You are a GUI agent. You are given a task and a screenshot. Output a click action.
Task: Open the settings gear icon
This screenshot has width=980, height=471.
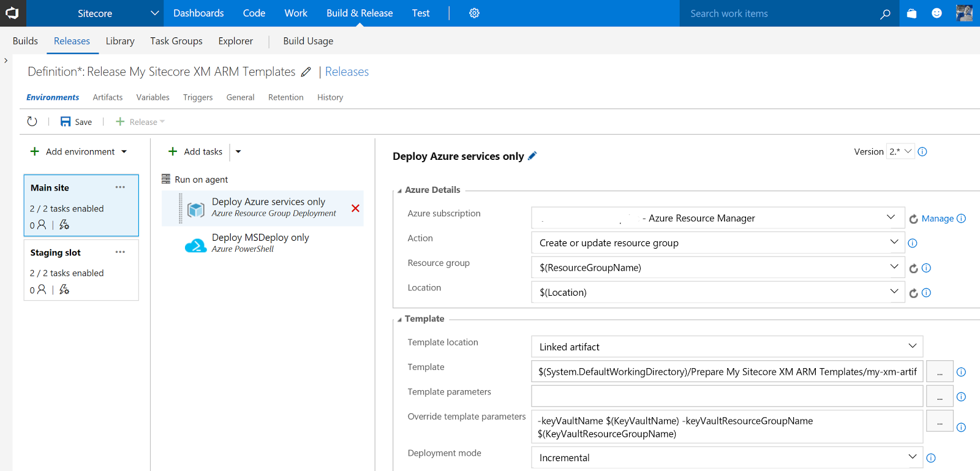click(474, 13)
